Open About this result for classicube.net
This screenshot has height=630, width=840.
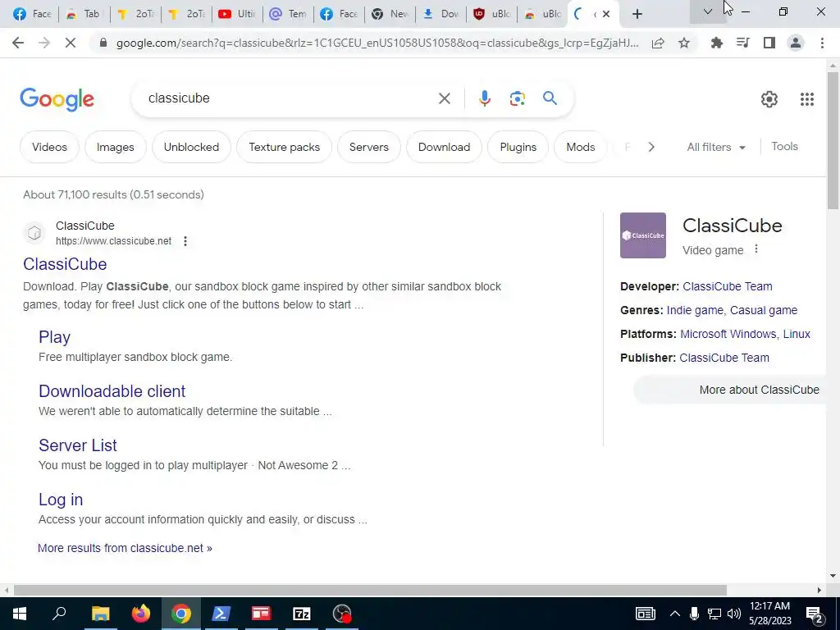(x=185, y=241)
